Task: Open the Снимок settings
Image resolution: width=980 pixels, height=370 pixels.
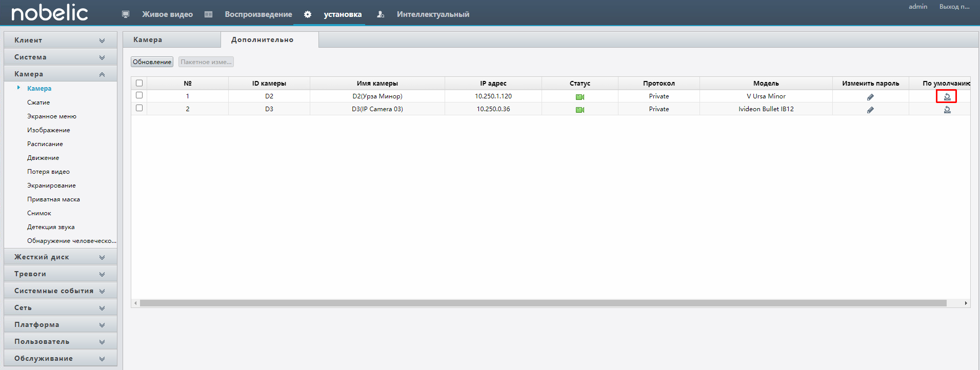Action: 39,213
